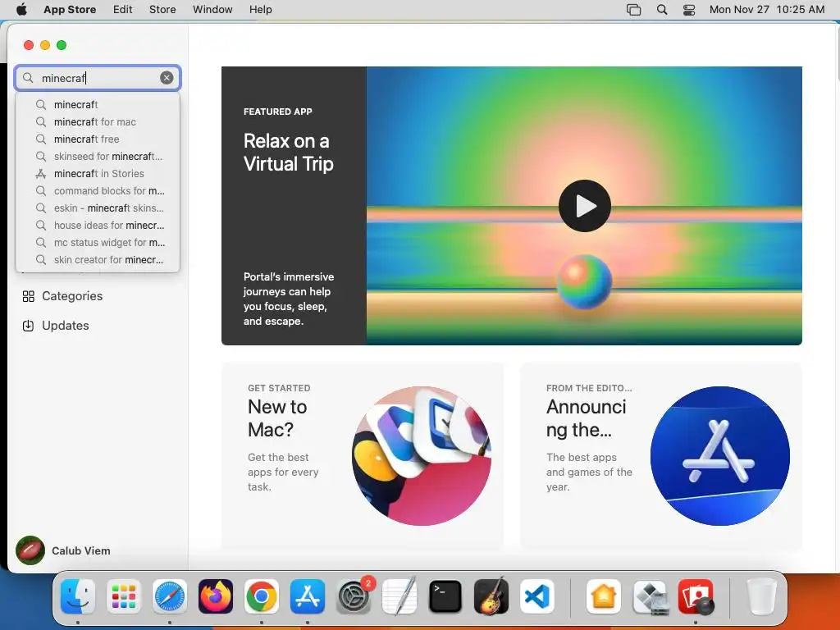Open Spotlight search in the menu bar

(662, 10)
